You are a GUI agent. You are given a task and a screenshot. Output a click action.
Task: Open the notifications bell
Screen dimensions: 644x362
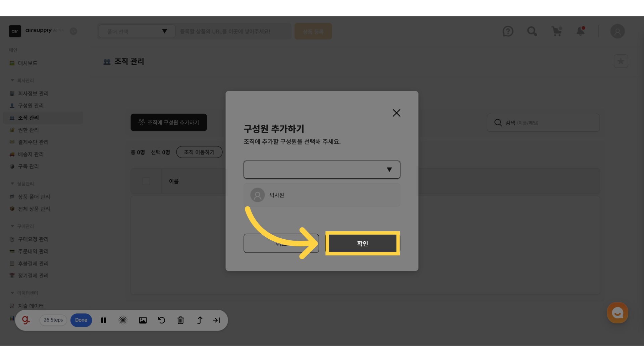(581, 32)
